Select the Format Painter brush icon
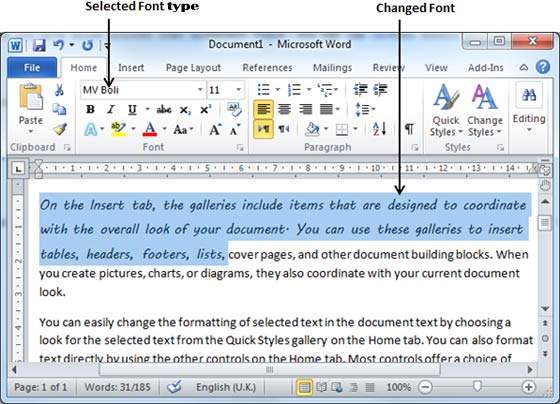This screenshot has width=560, height=404. (x=60, y=129)
